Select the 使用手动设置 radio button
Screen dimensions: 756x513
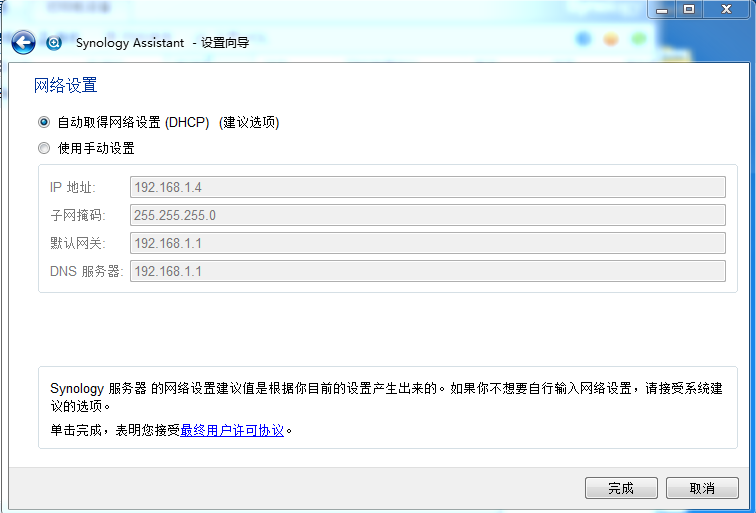tap(44, 148)
